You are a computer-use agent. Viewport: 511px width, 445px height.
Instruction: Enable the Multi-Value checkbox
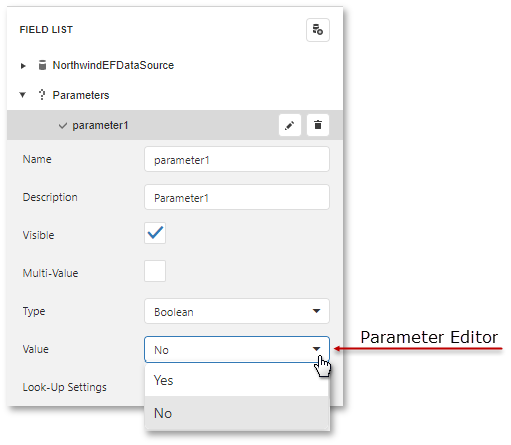point(155,271)
